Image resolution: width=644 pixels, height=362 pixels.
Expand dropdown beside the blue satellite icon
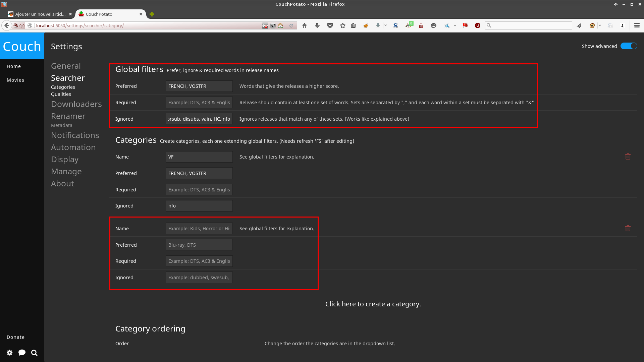455,25
